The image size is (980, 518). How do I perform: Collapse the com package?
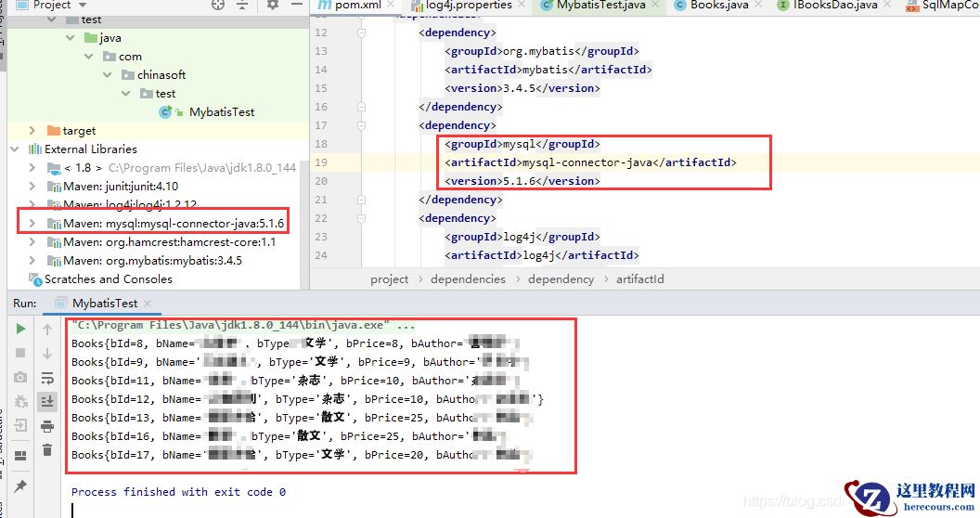coord(89,57)
